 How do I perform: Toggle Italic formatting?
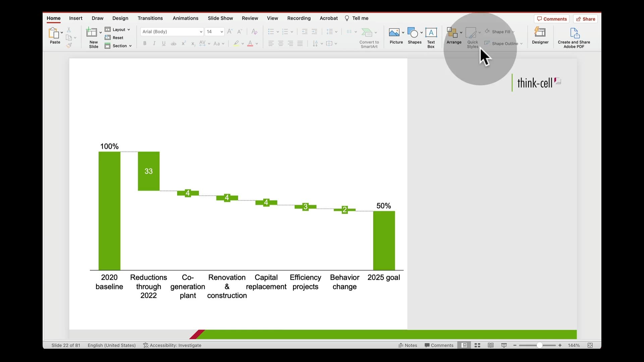click(x=154, y=43)
